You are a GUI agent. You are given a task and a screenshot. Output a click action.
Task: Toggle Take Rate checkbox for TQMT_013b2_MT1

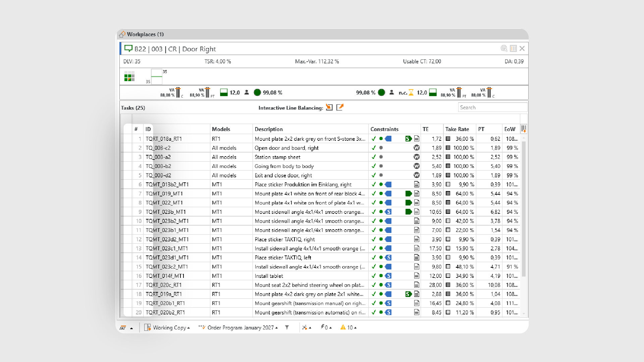(x=448, y=184)
